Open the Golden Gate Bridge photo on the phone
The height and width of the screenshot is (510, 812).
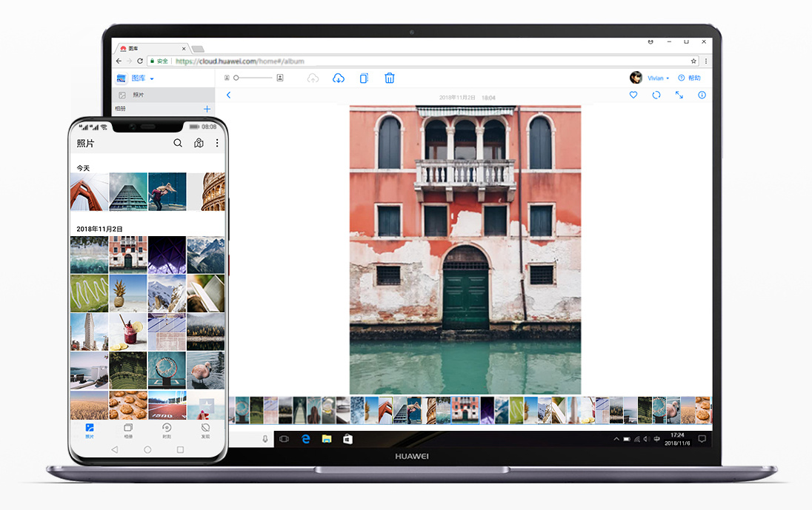pos(89,192)
